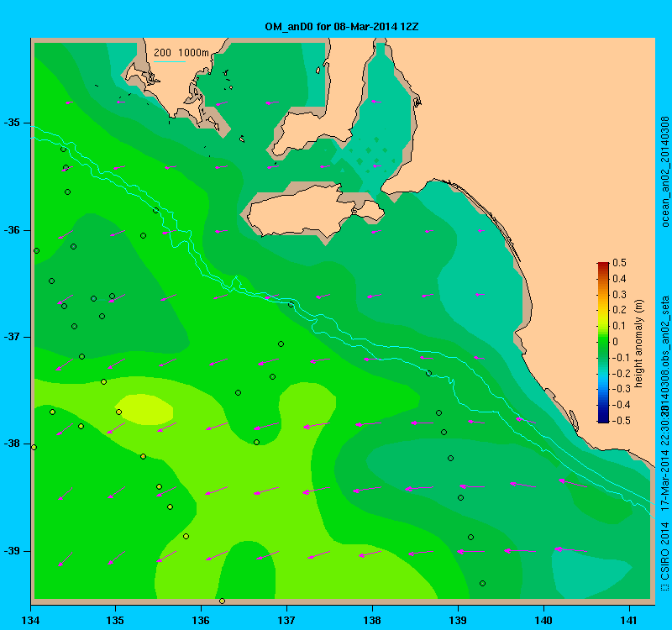Click the 'ocean_an02_20140308' vertical text
The image size is (672, 630).
click(x=664, y=171)
